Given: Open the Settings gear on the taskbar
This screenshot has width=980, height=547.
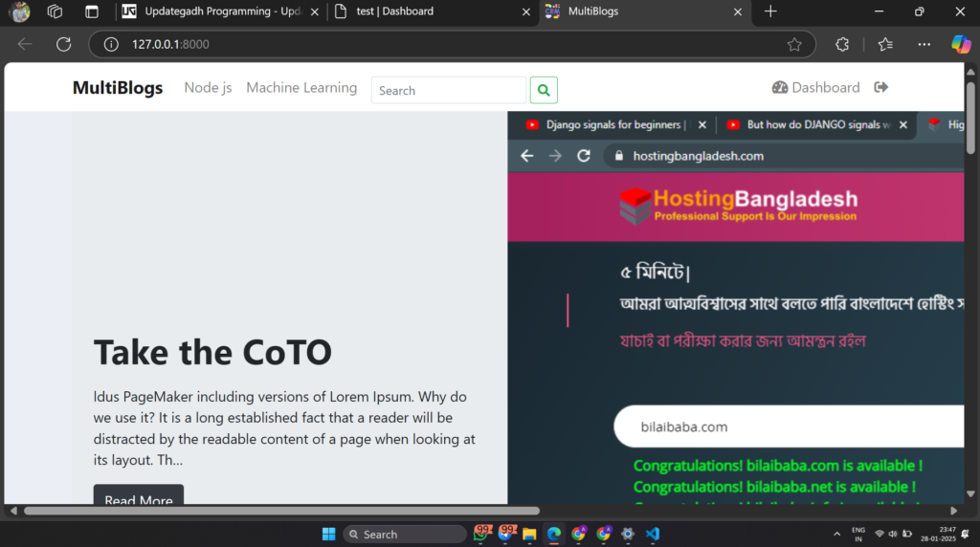Looking at the screenshot, I should pyautogui.click(x=628, y=534).
